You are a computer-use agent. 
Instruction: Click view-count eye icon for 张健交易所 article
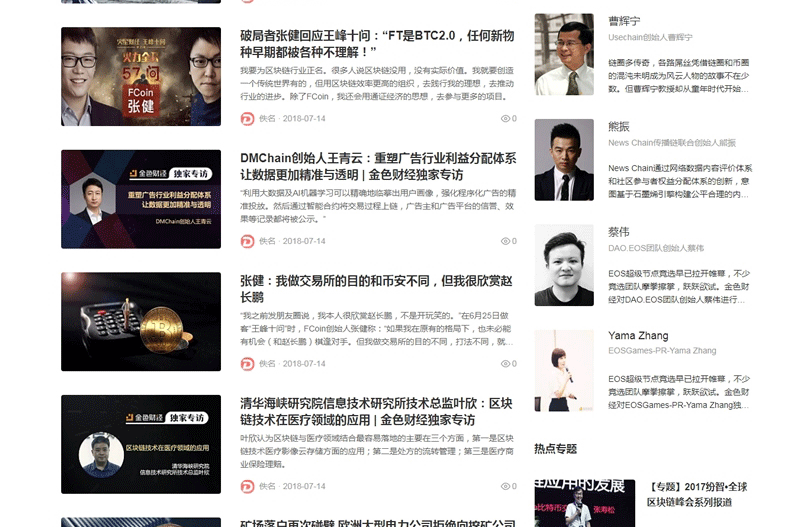[x=505, y=363]
